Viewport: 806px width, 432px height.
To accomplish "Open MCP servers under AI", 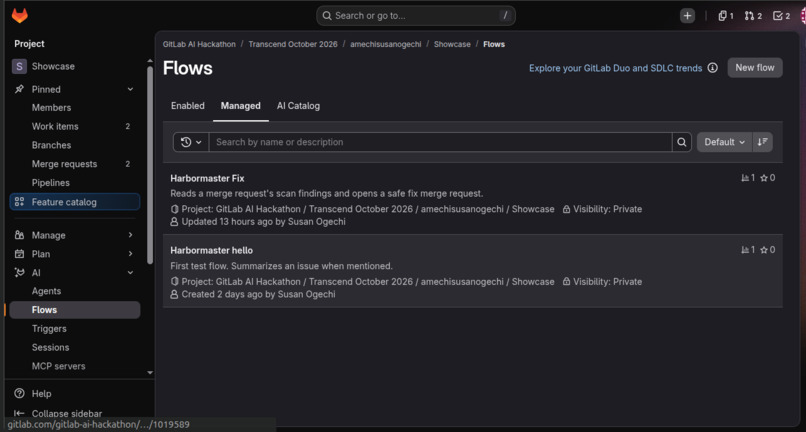I will (75, 366).
